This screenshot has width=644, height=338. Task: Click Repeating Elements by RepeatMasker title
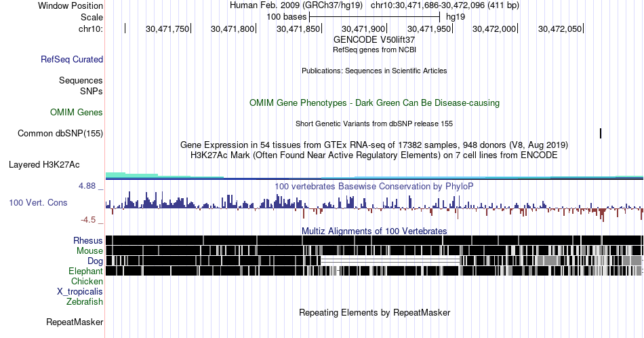[374, 312]
